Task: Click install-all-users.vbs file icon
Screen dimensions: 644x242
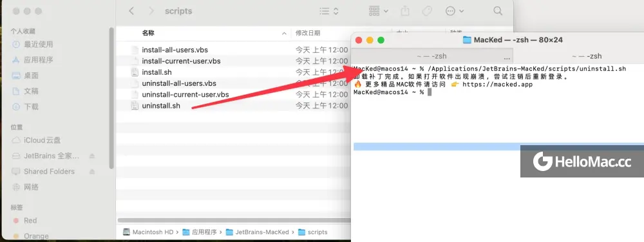Action: [x=135, y=50]
